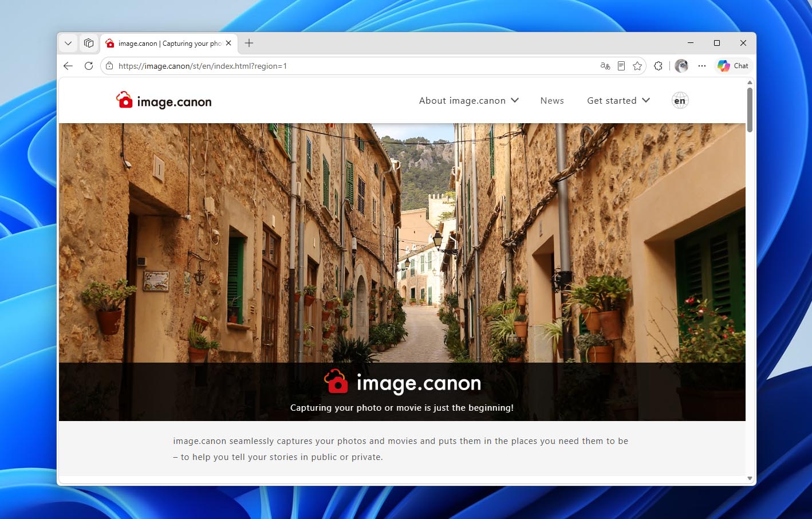View site info lock icon
Screen dimensions: 812x519
click(109, 66)
